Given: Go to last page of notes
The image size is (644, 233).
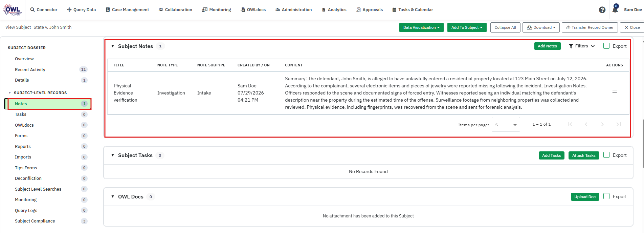Looking at the screenshot, I should point(619,124).
